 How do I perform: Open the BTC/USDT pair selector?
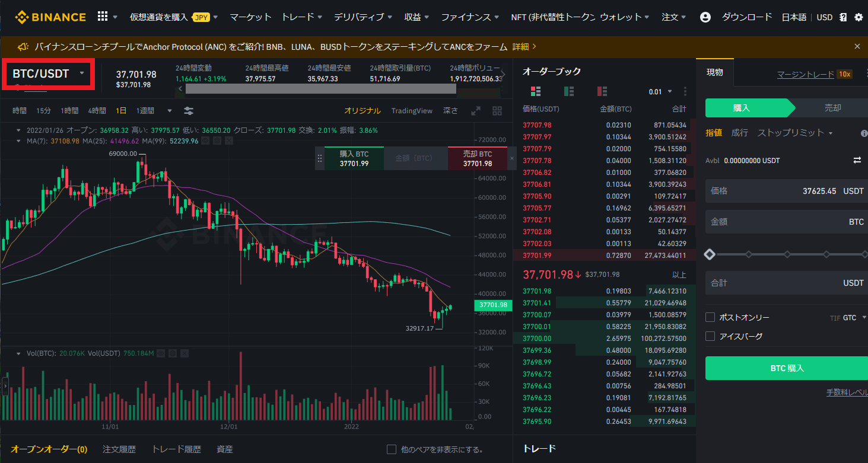tap(49, 74)
